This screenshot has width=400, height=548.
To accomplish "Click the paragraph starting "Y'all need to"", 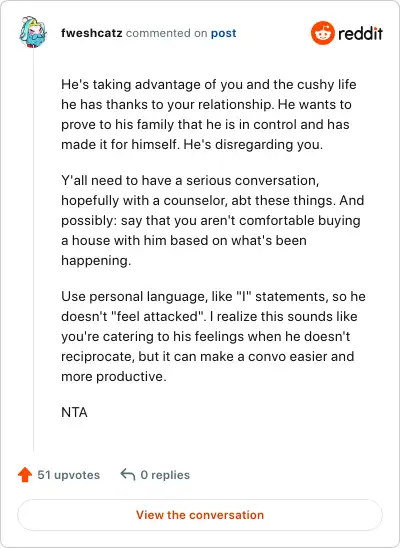I will point(212,221).
